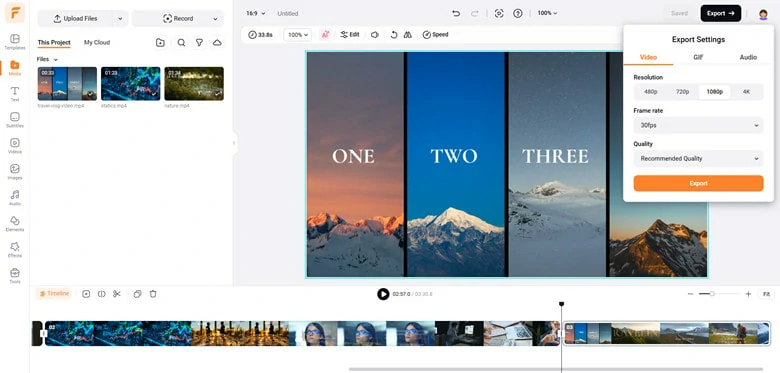Expand the Files list chevron

(56, 60)
